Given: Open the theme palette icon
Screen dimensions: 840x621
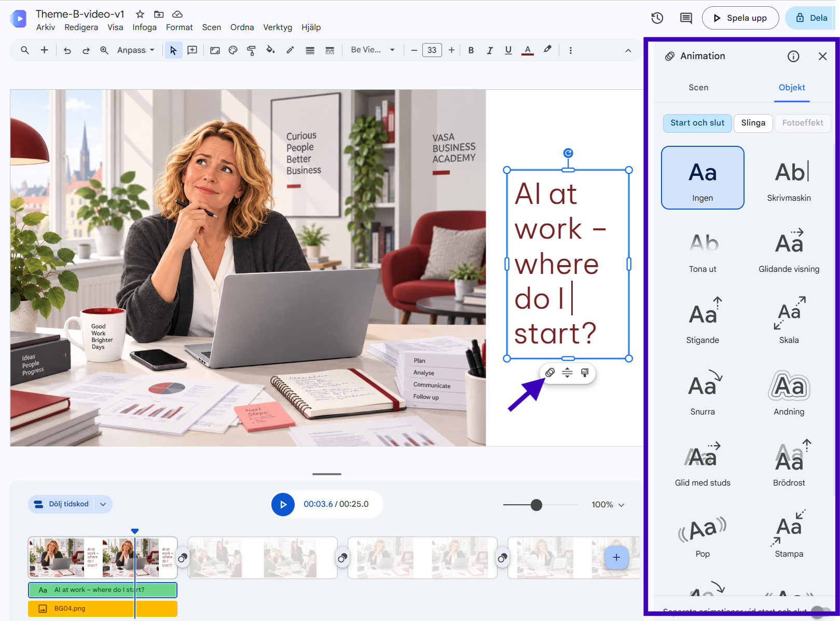Looking at the screenshot, I should pyautogui.click(x=233, y=50).
